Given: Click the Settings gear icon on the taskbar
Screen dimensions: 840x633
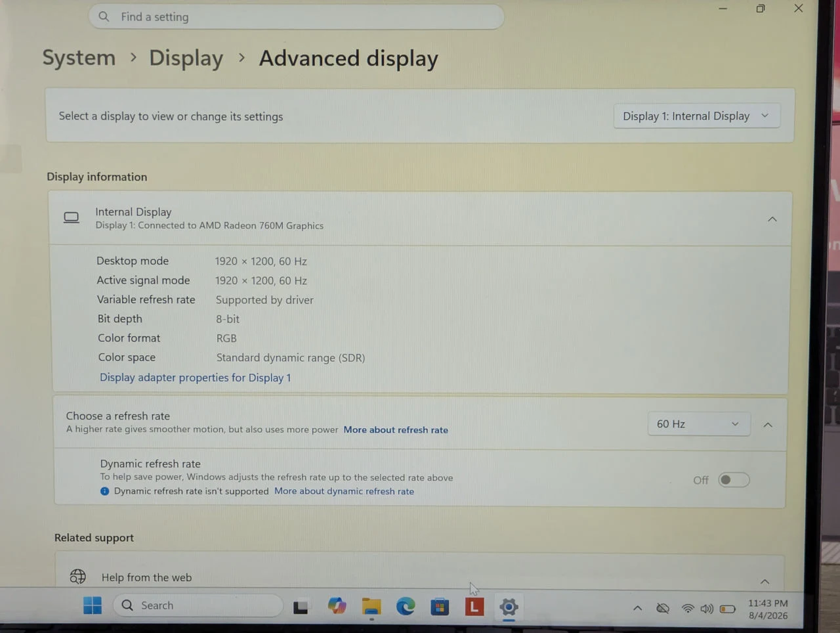Looking at the screenshot, I should click(509, 607).
